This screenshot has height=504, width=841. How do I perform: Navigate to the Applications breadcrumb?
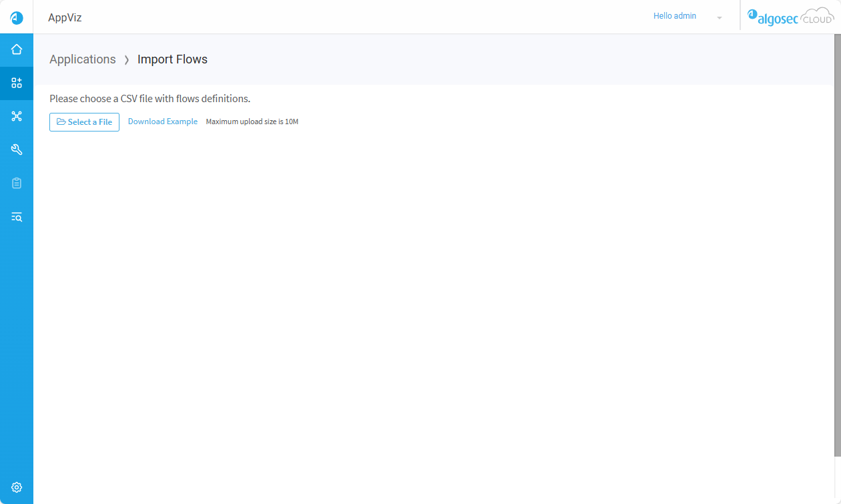click(x=83, y=59)
